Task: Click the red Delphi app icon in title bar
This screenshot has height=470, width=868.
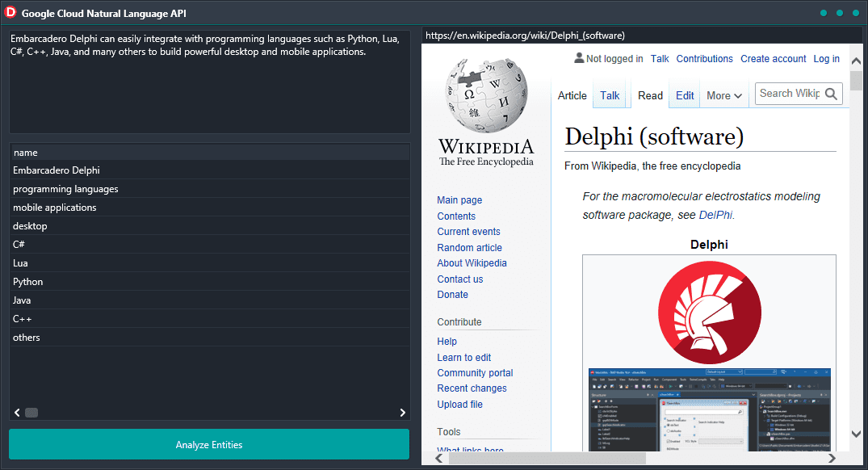Action: [10, 12]
